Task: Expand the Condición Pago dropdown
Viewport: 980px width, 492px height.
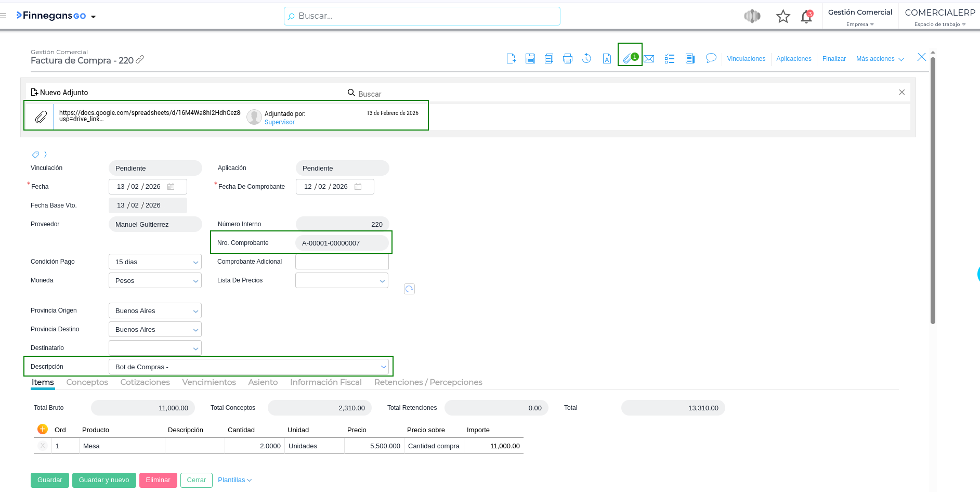Action: 155,262
